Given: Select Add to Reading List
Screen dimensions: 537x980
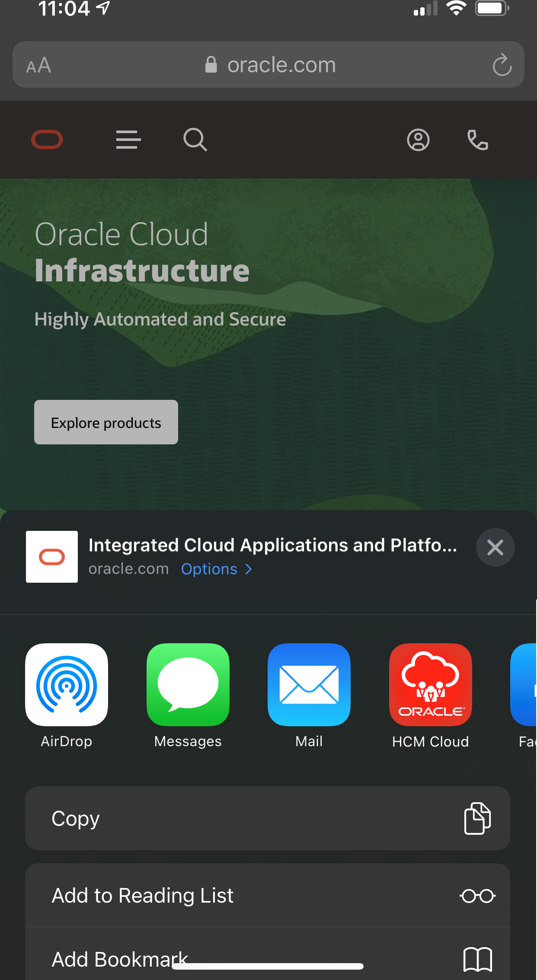Looking at the screenshot, I should [268, 895].
